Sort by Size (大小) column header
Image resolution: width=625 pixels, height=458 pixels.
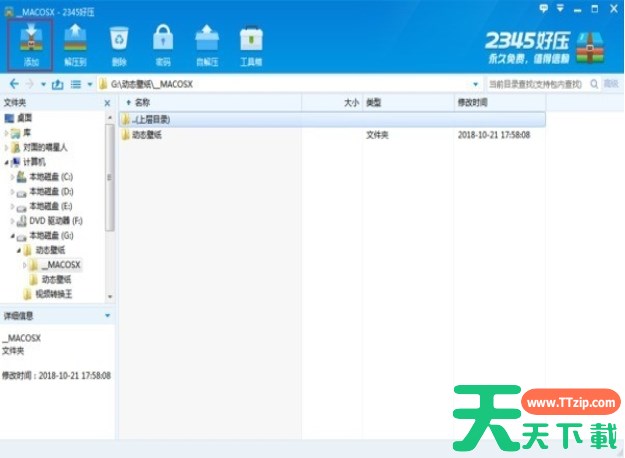point(332,103)
